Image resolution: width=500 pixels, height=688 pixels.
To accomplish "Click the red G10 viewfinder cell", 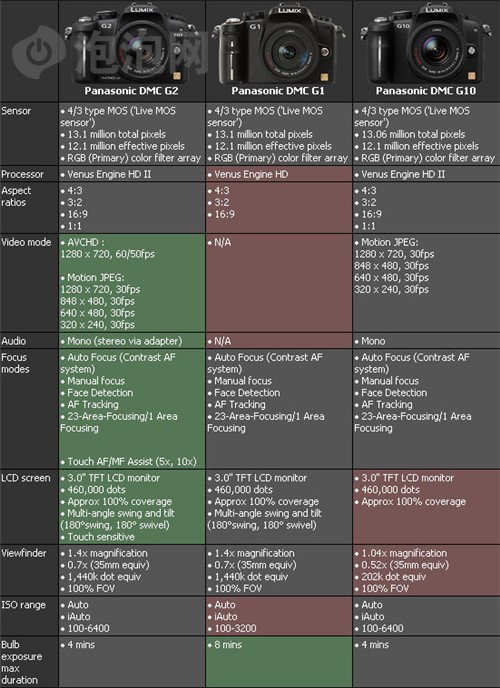I will coord(426,570).
